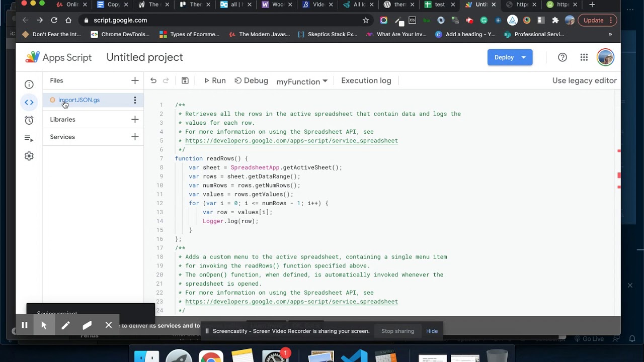644x362 pixels.
Task: Open Triggers clock icon in sidebar
Action: click(x=29, y=120)
